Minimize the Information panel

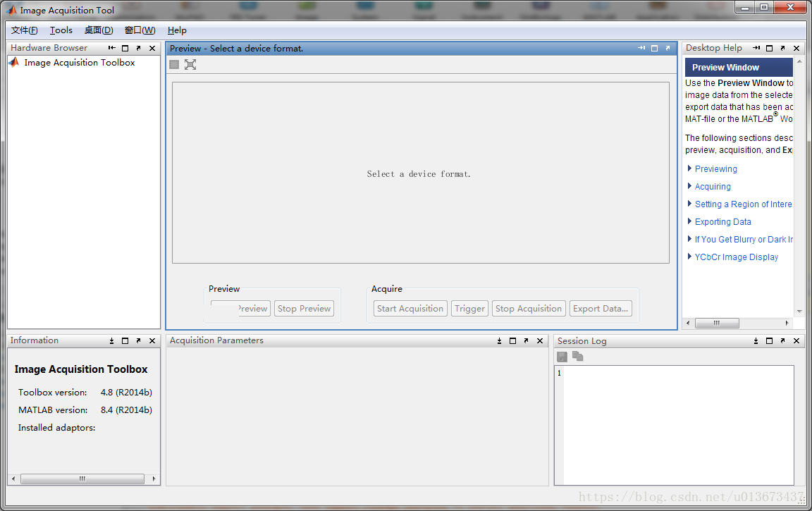tap(112, 340)
